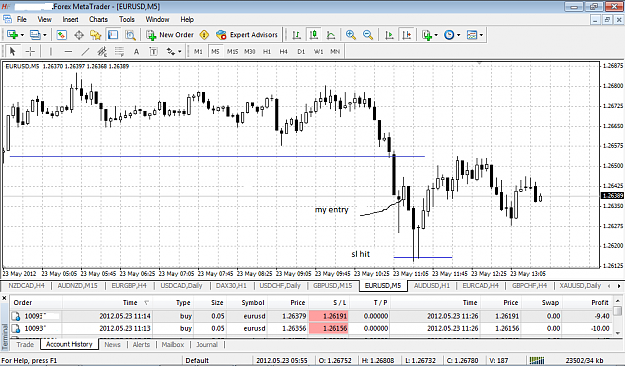The width and height of the screenshot is (625, 366).
Task: Switch to the NZDCAD,H4 chart tab
Action: click(26, 285)
